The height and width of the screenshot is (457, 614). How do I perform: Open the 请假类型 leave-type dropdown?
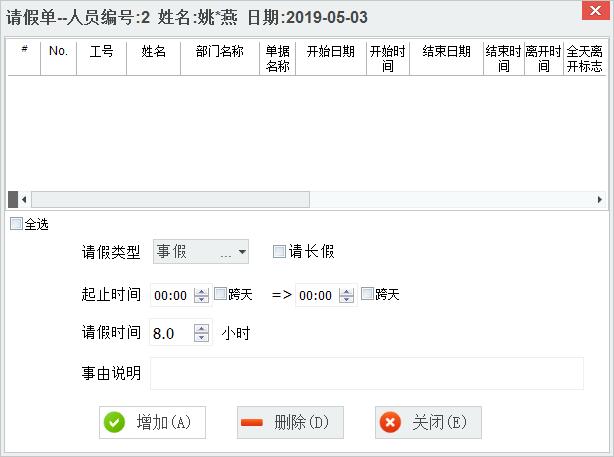[x=242, y=252]
